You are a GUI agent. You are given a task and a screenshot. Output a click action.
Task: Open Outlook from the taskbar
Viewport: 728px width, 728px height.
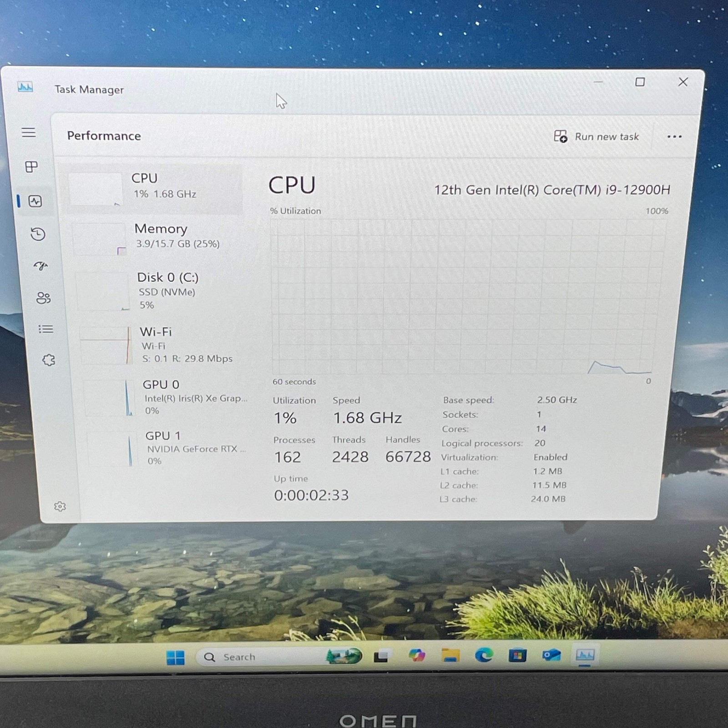(551, 655)
